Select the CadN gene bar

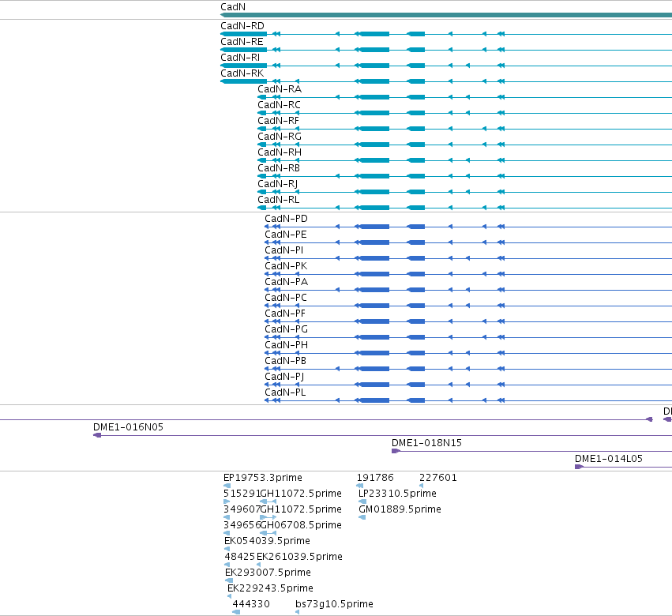(x=445, y=15)
